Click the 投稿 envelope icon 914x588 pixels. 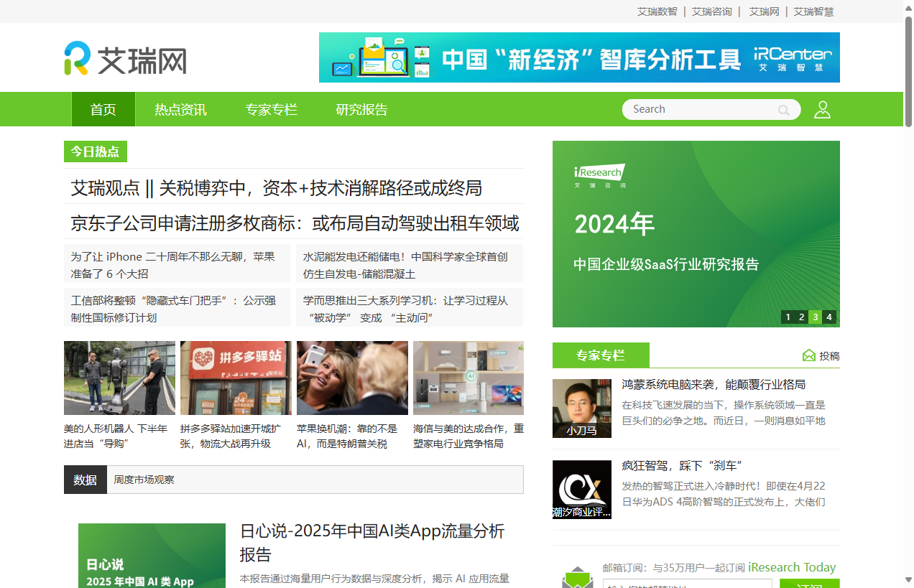809,355
